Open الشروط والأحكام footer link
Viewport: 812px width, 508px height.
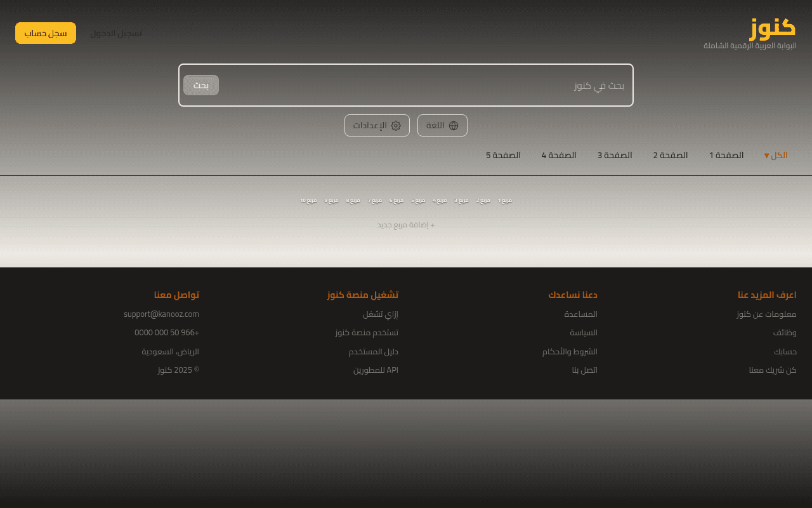(x=570, y=352)
